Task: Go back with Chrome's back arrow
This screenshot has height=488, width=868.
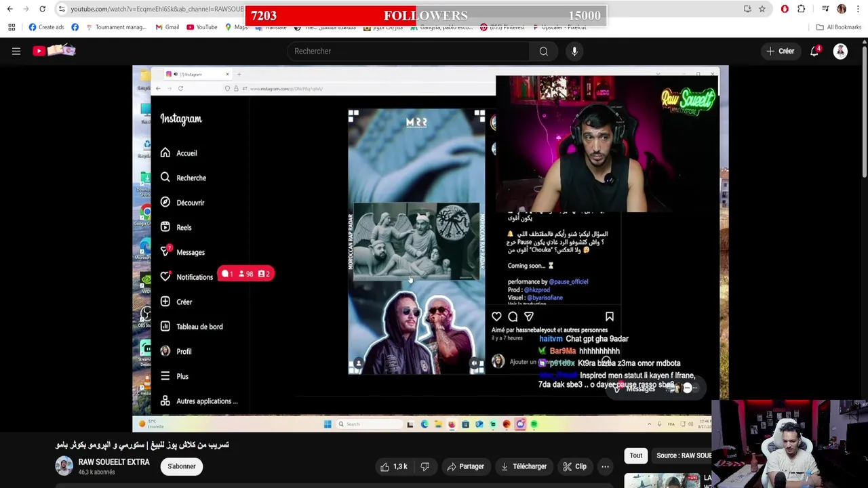Action: tap(9, 9)
